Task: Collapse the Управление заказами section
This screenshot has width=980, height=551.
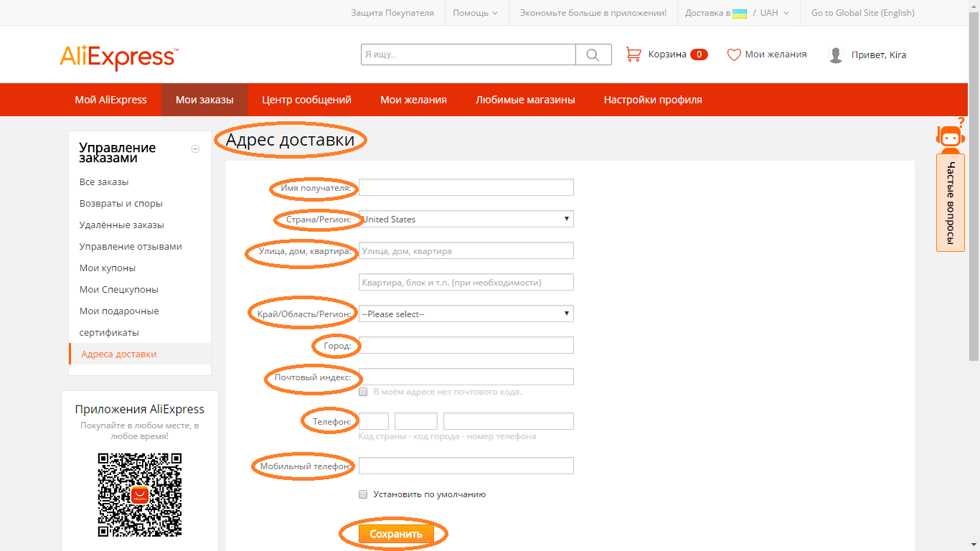Action: tap(195, 149)
